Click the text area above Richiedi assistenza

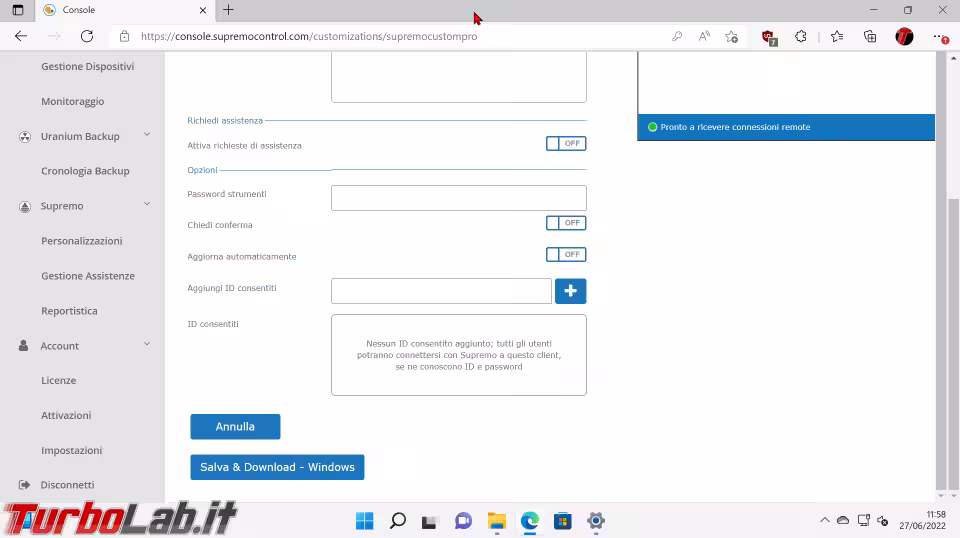tap(459, 77)
